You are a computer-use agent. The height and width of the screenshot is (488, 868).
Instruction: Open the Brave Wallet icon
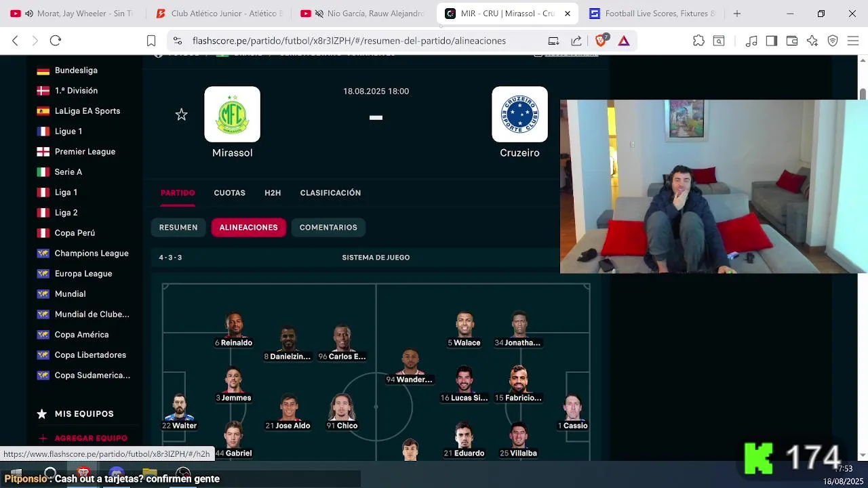click(792, 41)
